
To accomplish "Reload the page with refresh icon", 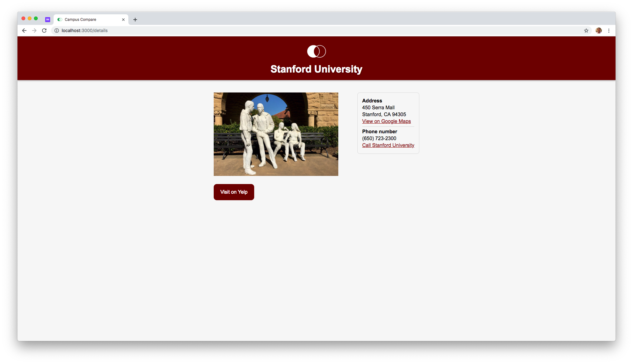I will point(44,31).
